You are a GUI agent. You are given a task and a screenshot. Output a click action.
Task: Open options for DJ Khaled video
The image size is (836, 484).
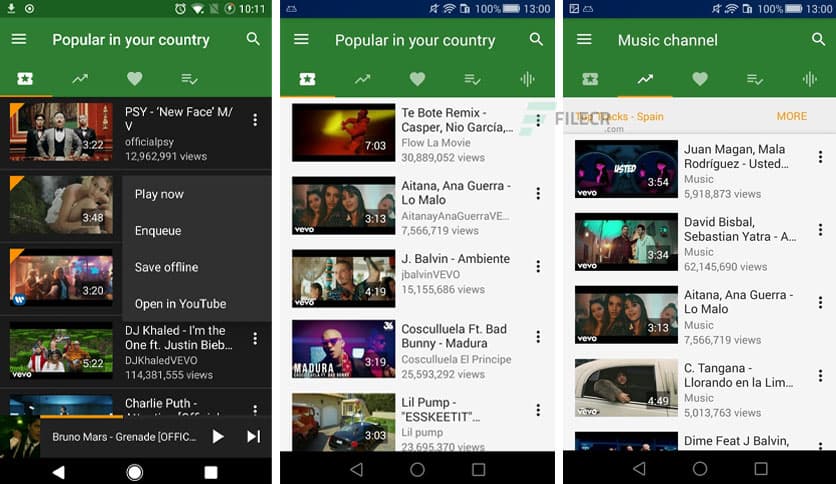(x=255, y=338)
